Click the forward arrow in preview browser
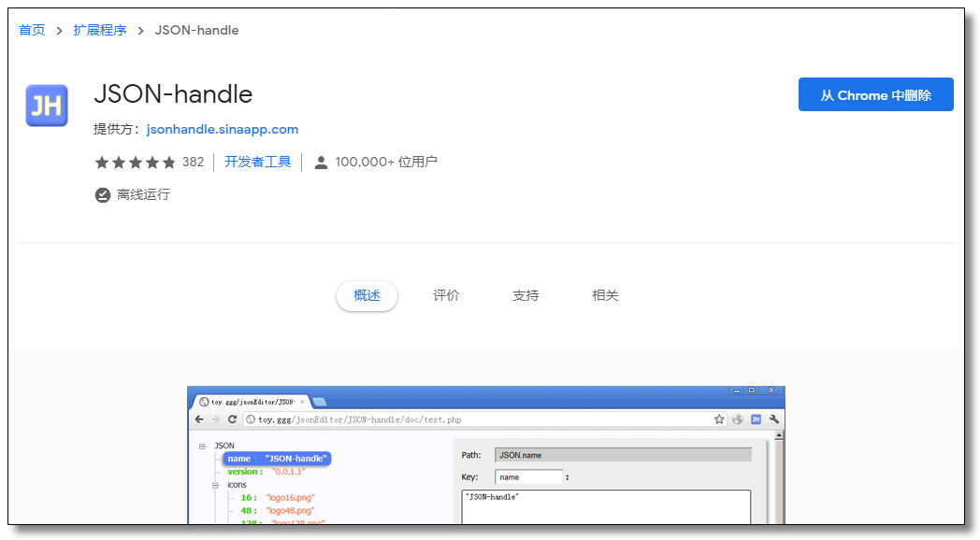 point(216,419)
